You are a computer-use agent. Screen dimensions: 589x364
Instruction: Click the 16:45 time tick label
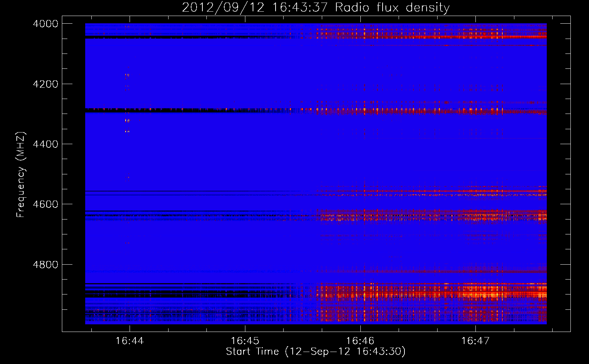(245, 341)
